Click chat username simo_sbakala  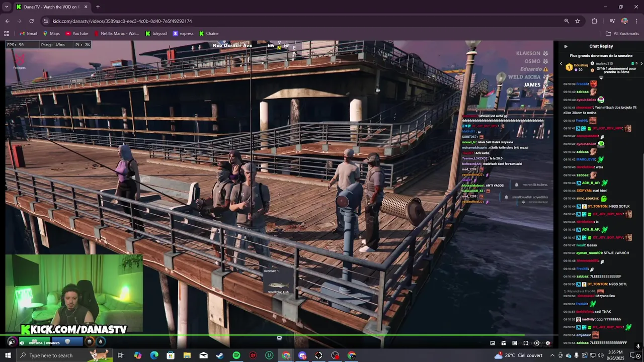(x=588, y=199)
